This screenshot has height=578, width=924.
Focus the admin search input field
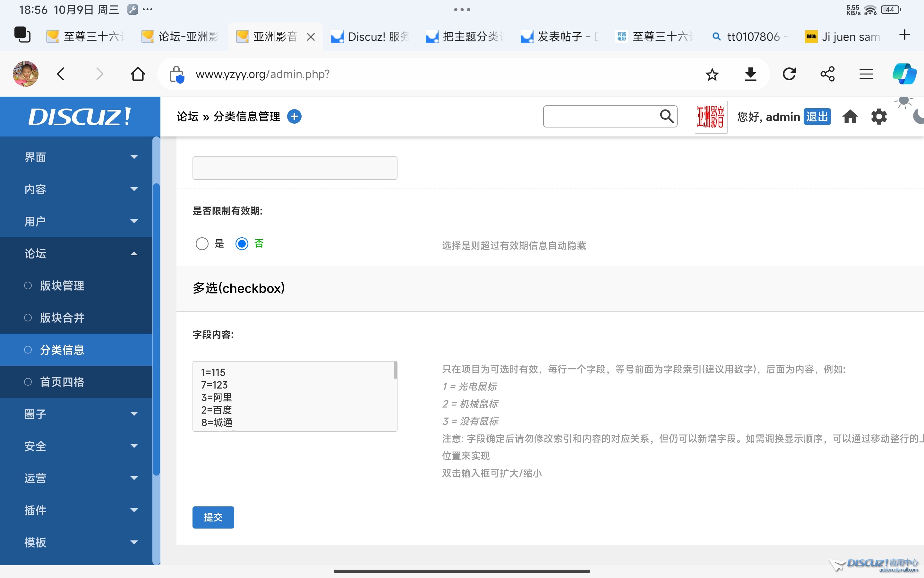[601, 116]
